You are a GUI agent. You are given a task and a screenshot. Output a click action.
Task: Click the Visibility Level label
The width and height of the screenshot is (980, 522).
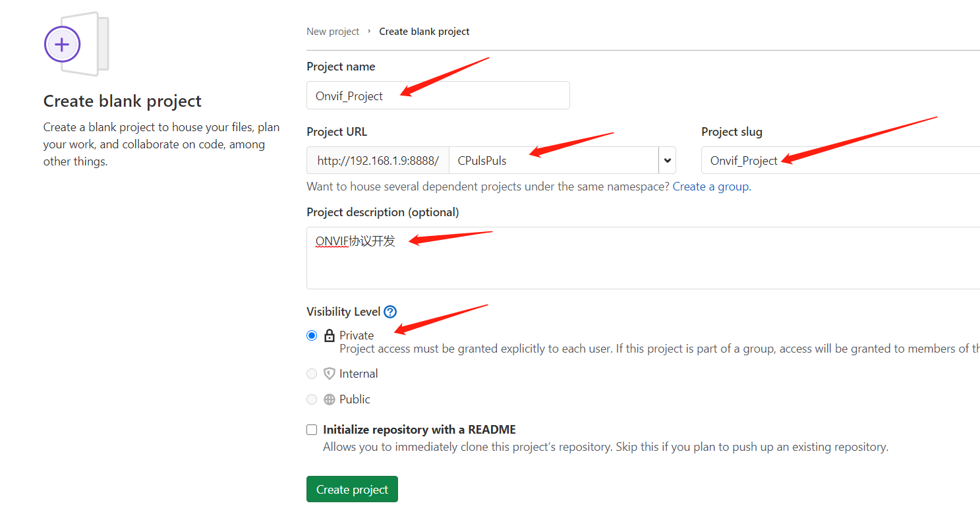[343, 312]
